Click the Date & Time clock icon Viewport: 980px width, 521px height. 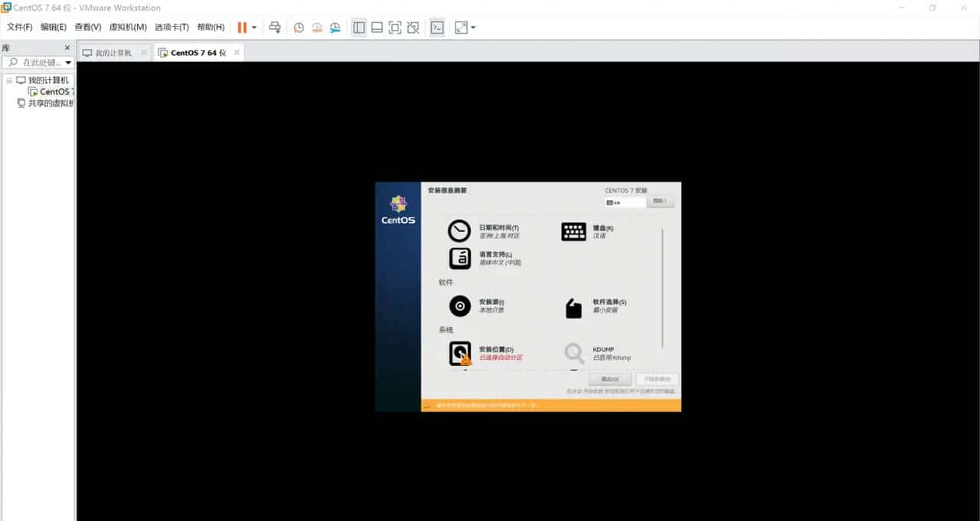[459, 231]
